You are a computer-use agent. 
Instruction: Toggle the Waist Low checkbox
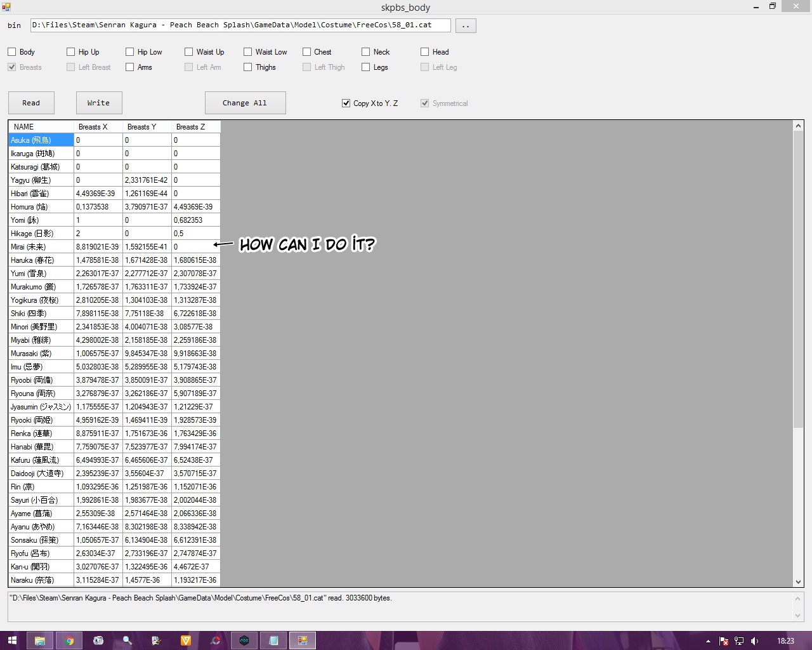248,52
